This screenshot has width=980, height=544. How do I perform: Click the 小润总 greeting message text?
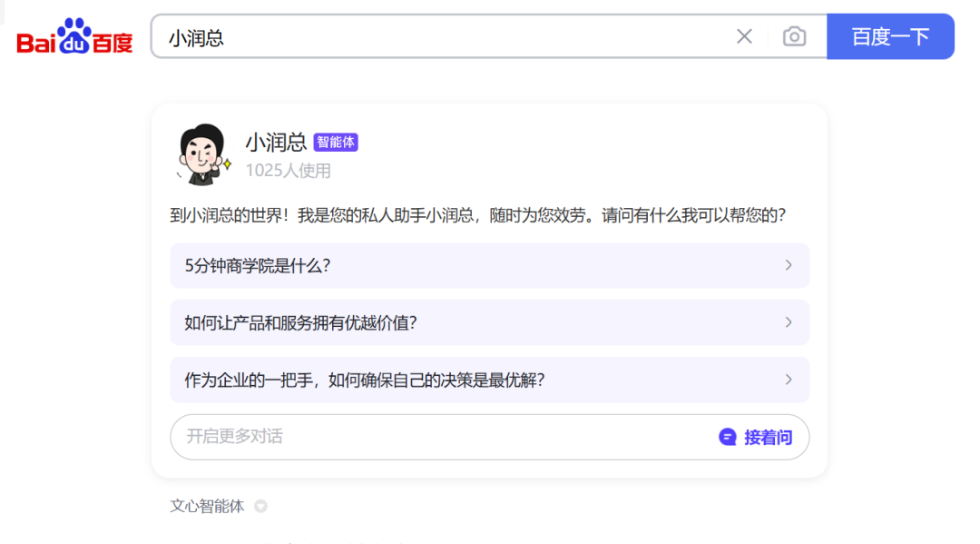coord(477,215)
